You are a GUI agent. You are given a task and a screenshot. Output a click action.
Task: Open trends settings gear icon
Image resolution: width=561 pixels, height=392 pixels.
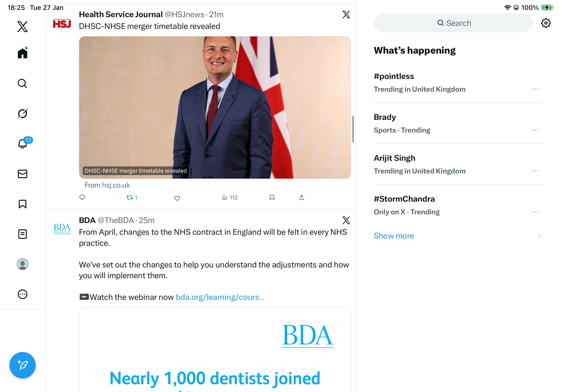click(545, 23)
